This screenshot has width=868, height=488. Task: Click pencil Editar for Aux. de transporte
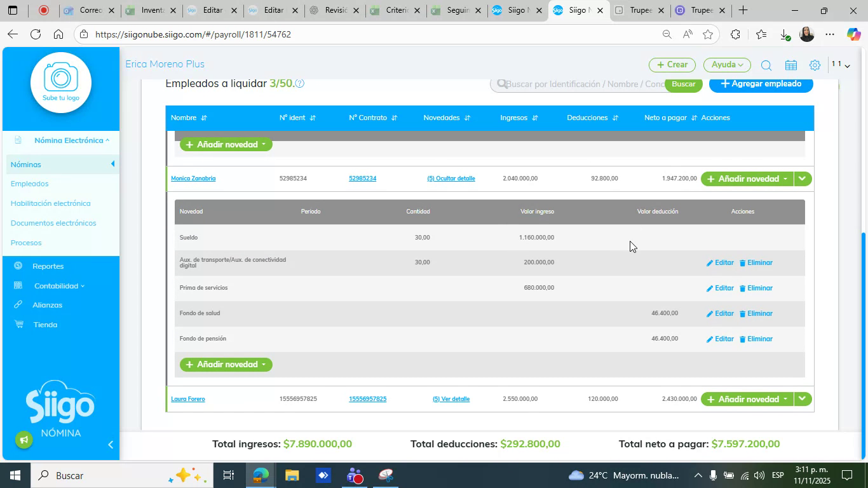coord(720,263)
